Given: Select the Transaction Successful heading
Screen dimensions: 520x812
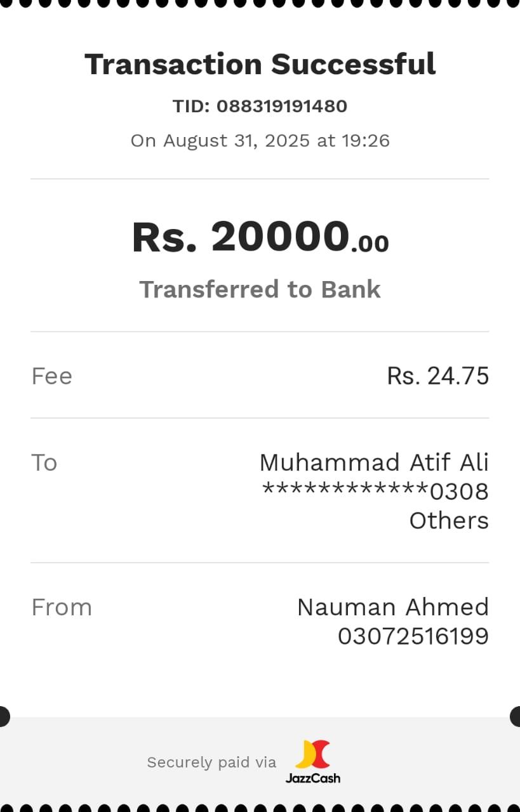Looking at the screenshot, I should [x=260, y=64].
